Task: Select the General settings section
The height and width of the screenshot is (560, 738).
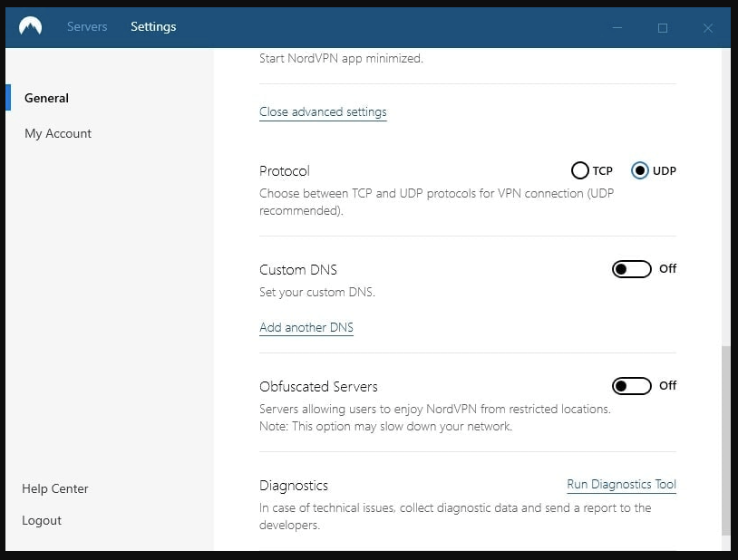Action: point(46,98)
